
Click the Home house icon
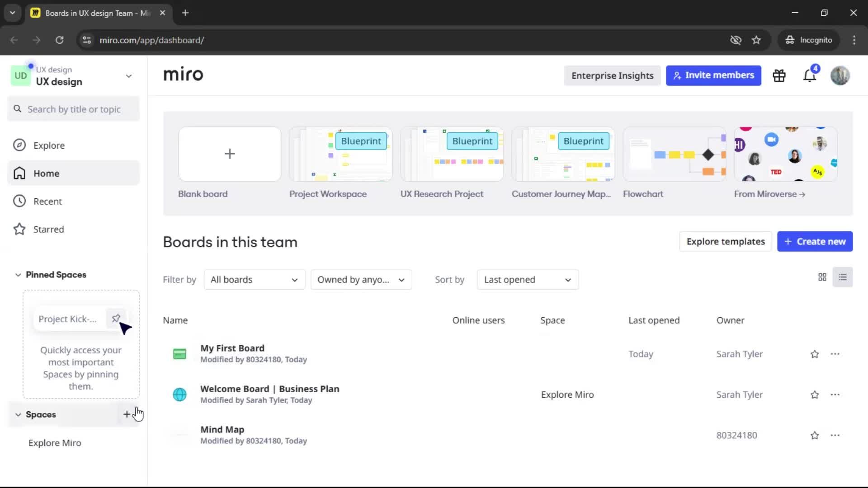19,173
